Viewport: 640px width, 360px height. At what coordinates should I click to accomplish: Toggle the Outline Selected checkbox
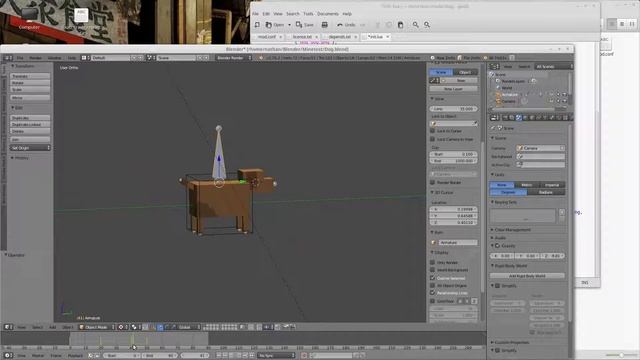tap(433, 278)
